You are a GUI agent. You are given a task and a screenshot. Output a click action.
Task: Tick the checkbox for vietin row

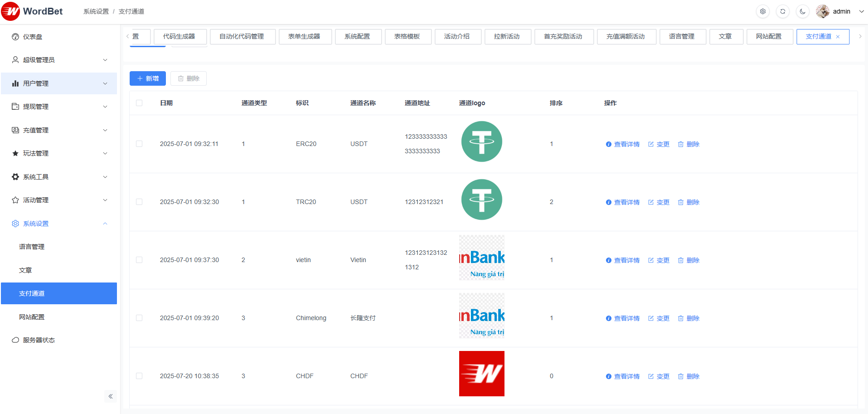click(x=139, y=260)
